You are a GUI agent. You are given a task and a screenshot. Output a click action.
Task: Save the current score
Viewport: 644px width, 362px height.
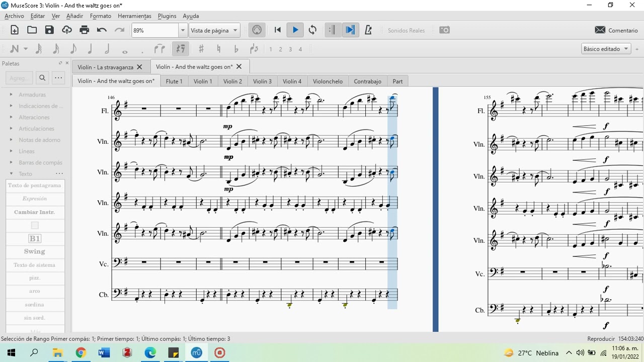pyautogui.click(x=49, y=30)
